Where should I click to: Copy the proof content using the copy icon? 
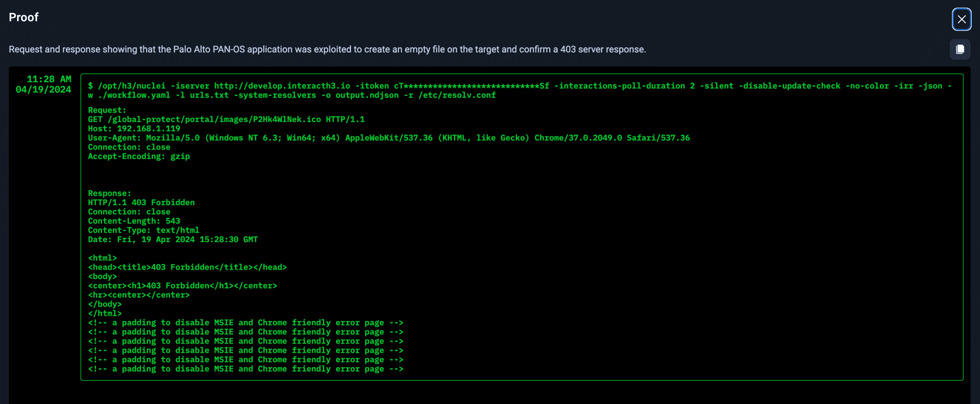(959, 49)
